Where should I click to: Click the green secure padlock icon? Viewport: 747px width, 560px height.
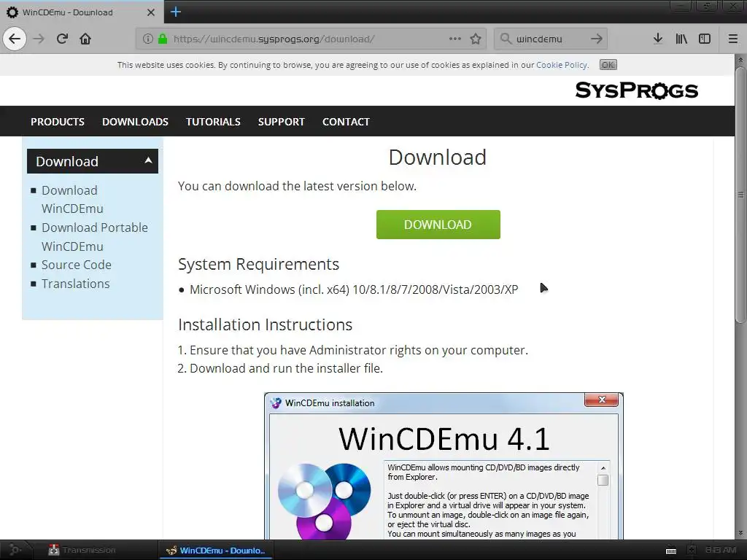[x=163, y=39]
